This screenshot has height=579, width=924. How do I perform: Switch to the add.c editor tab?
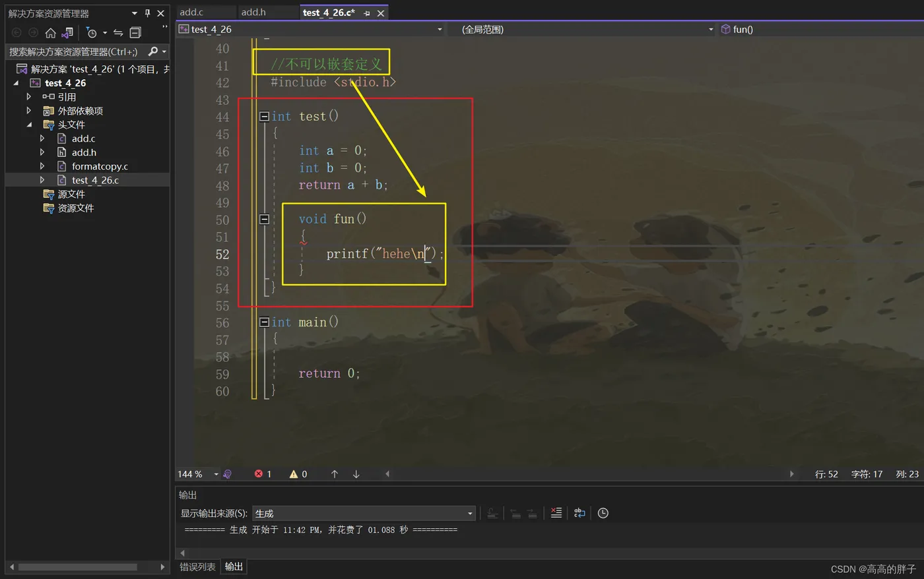tap(191, 13)
